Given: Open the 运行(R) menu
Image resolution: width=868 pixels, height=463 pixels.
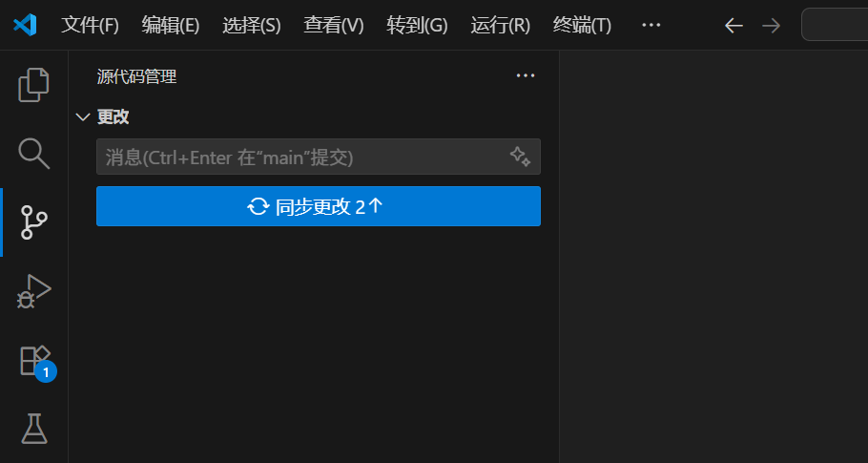Looking at the screenshot, I should (x=501, y=26).
